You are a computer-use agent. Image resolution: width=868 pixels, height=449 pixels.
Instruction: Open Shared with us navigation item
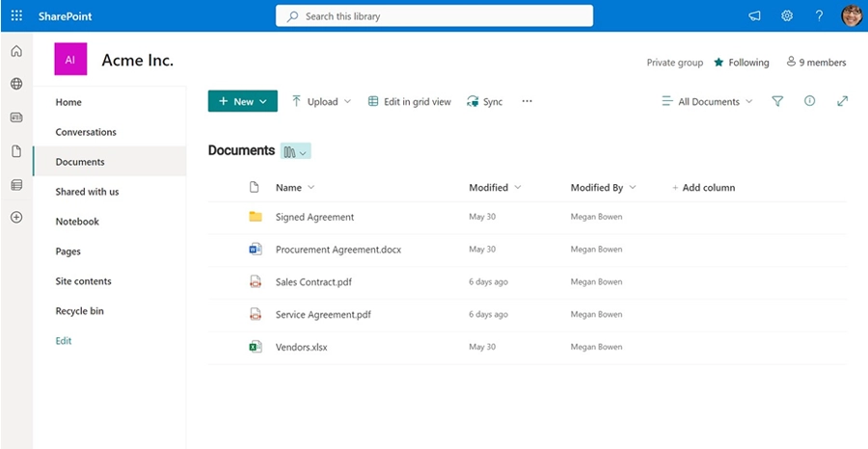tap(87, 192)
